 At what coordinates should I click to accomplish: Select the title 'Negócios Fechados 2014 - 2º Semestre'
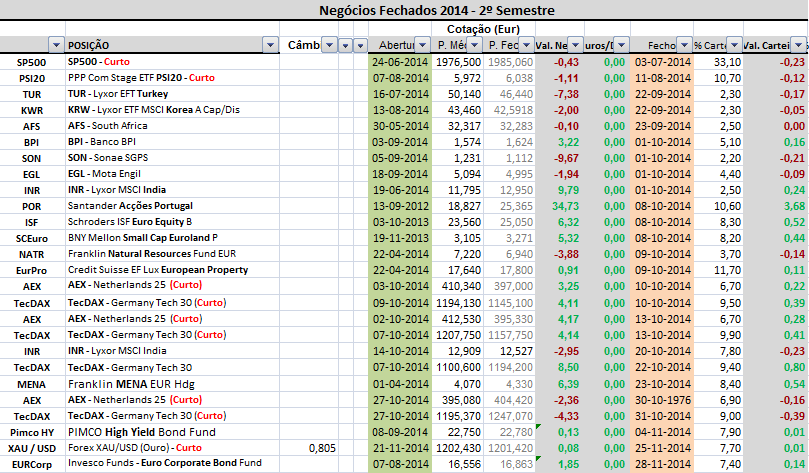coord(437,10)
